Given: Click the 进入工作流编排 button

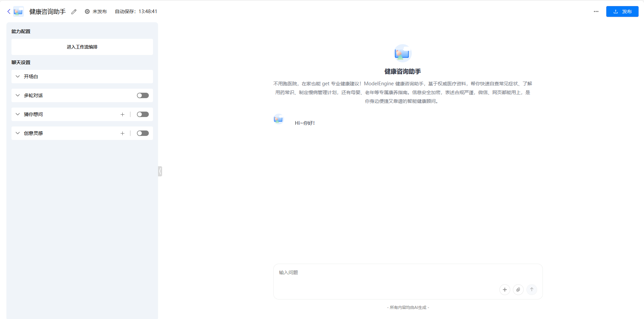Looking at the screenshot, I should tap(82, 47).
